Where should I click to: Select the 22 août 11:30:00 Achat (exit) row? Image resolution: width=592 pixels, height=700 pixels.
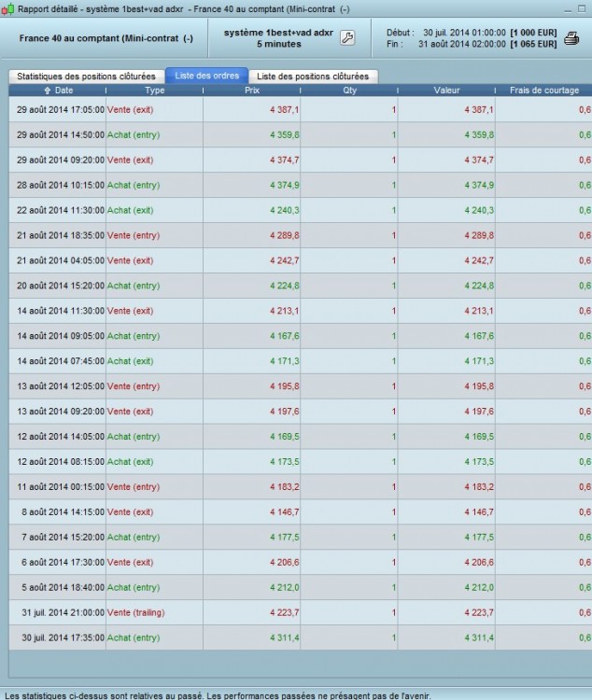point(301,210)
